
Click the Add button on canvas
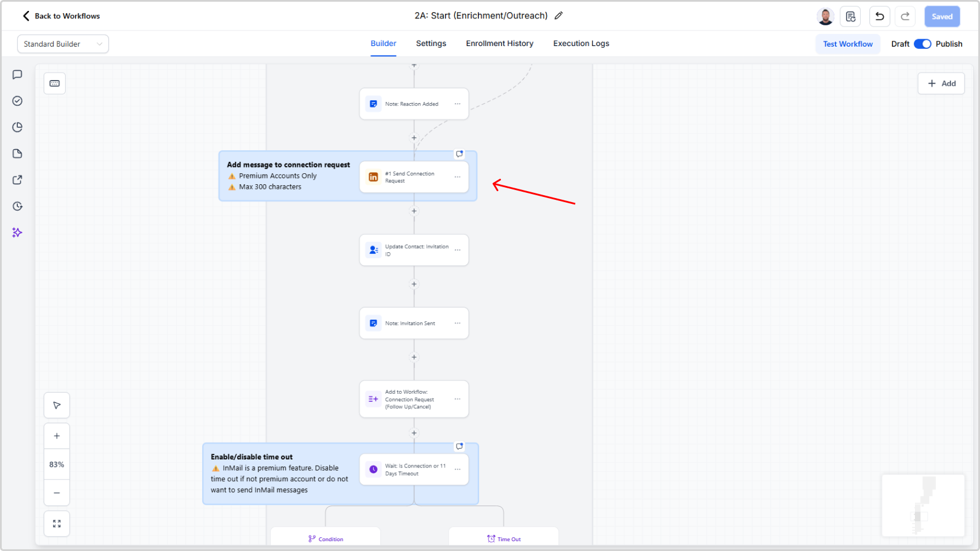tap(941, 83)
